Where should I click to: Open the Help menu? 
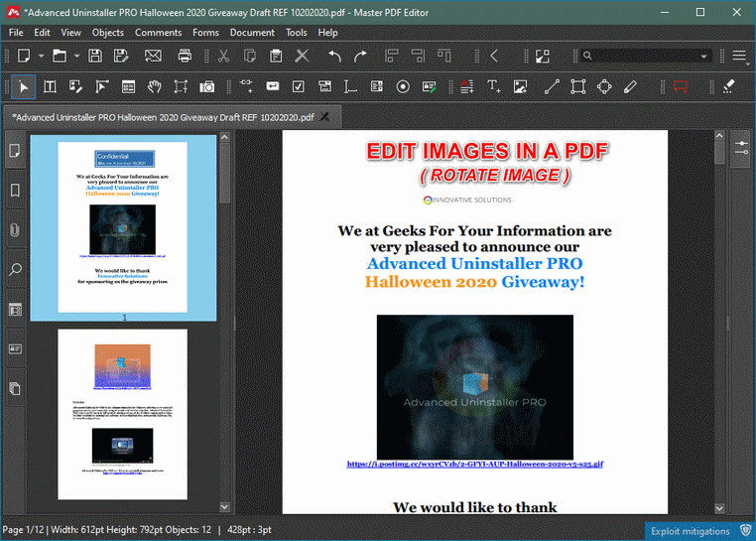coord(327,33)
